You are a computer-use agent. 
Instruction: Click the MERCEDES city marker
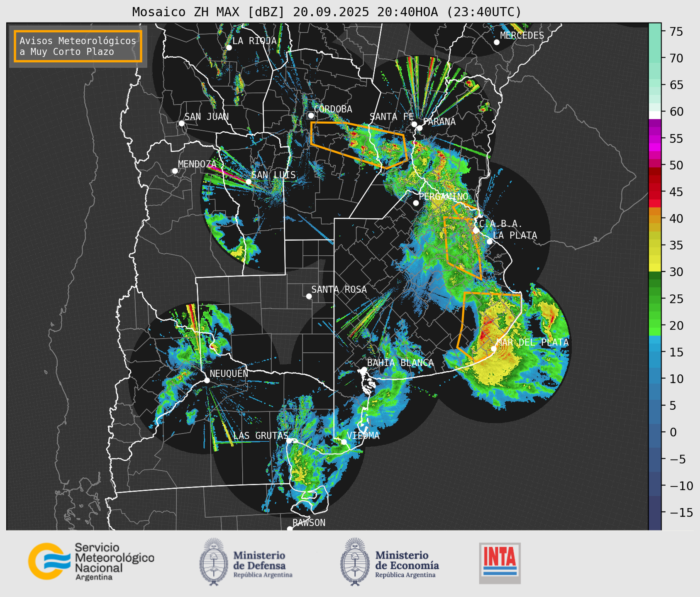[x=497, y=42]
